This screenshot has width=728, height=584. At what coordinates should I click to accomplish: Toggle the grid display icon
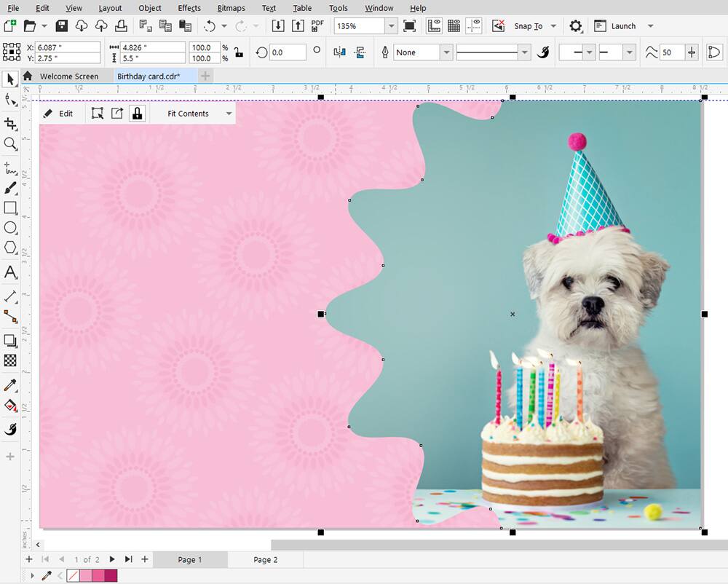coord(454,25)
